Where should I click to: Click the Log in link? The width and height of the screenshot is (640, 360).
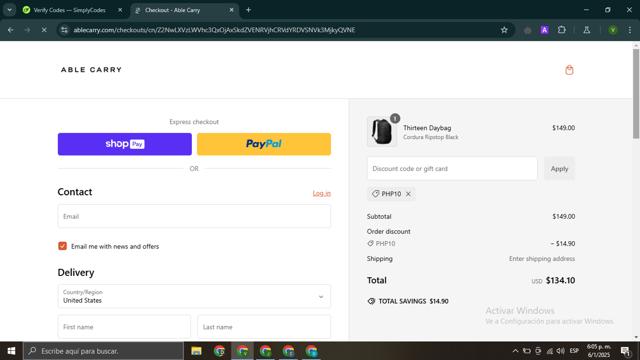322,193
